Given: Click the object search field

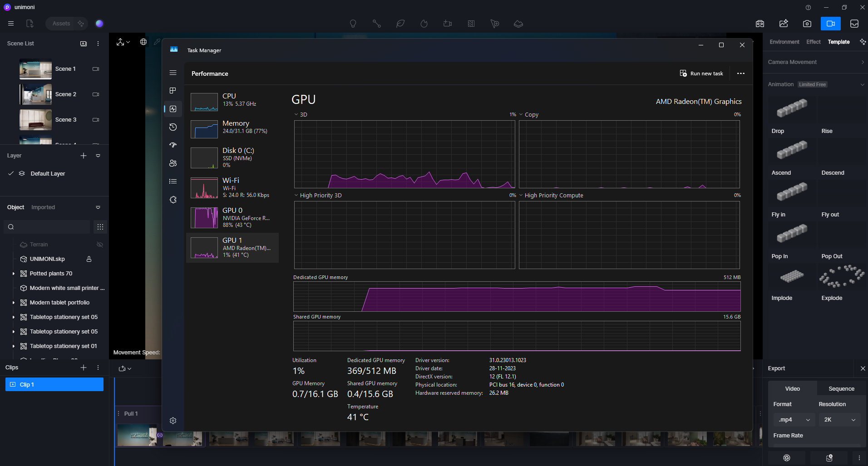Looking at the screenshot, I should point(47,227).
